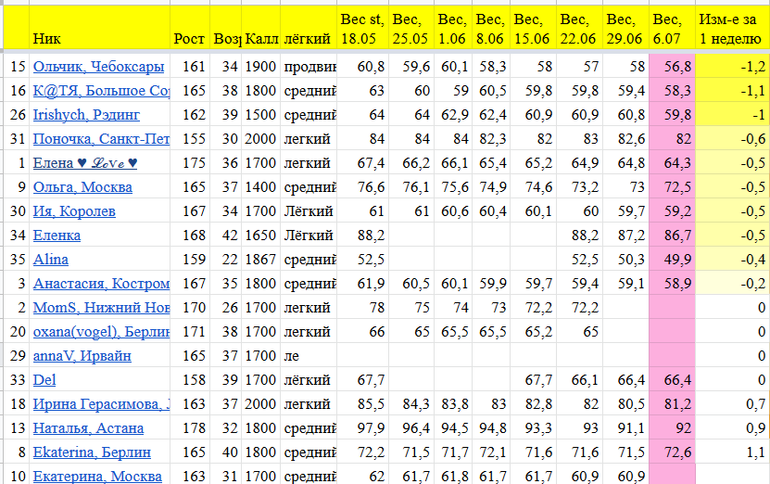770x484 pixels.
Task: Open the Елена ♥ Love ♥ link
Action: (x=85, y=163)
